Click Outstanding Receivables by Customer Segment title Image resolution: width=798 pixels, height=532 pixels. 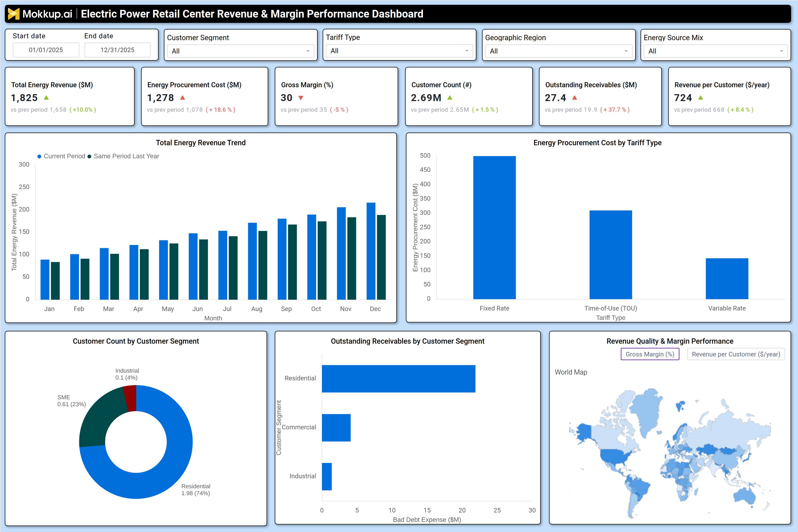pyautogui.click(x=408, y=341)
